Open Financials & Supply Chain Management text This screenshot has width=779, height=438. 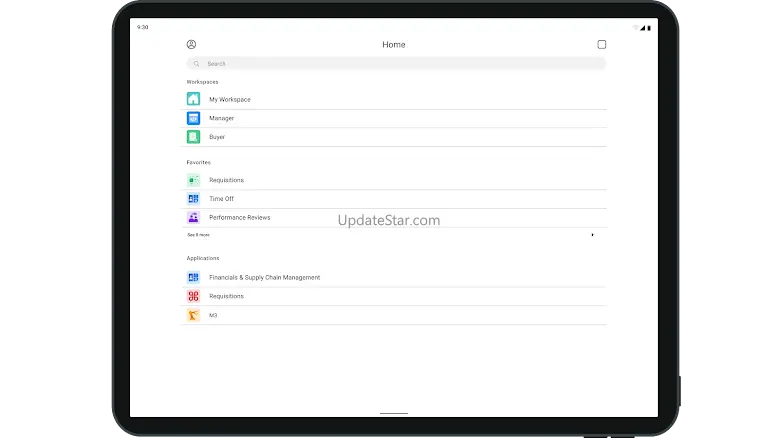[x=264, y=278]
